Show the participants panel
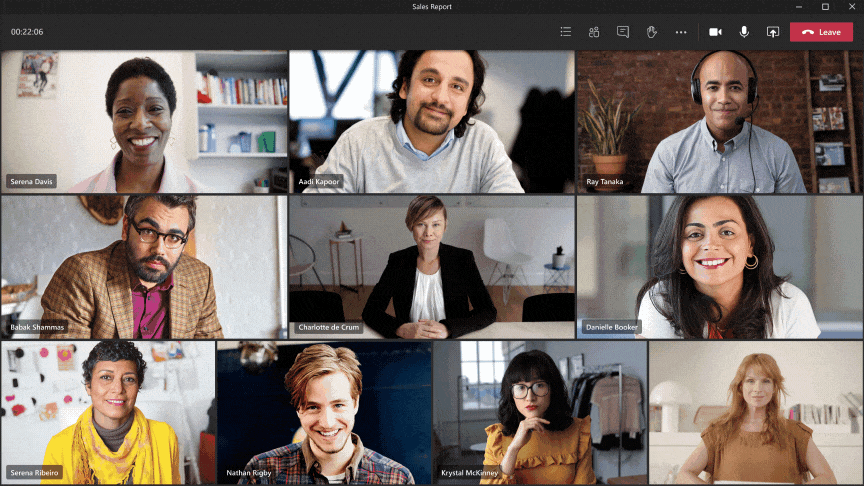Screen dimensions: 864x486 tap(594, 32)
